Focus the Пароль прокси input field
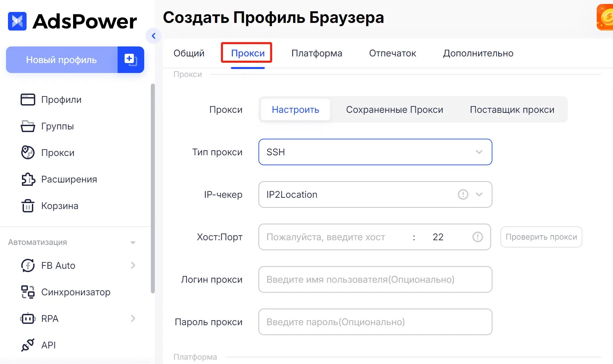613x364 pixels. 375,322
